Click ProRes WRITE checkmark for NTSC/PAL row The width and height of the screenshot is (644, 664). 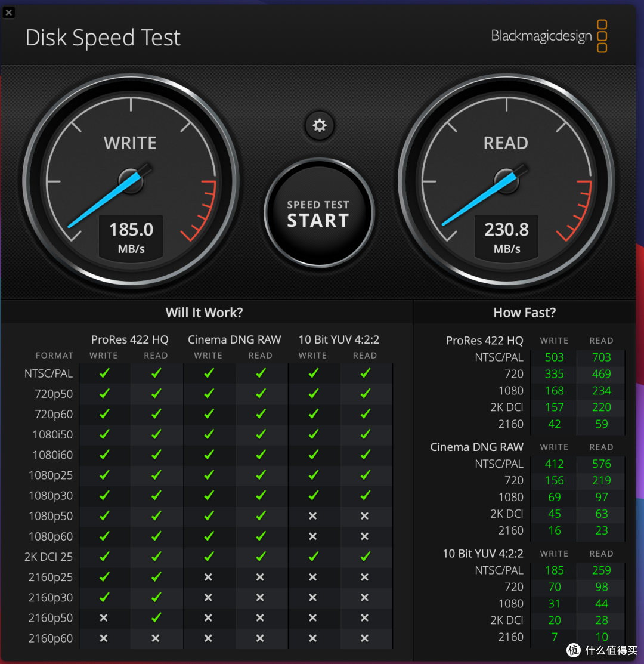104,373
